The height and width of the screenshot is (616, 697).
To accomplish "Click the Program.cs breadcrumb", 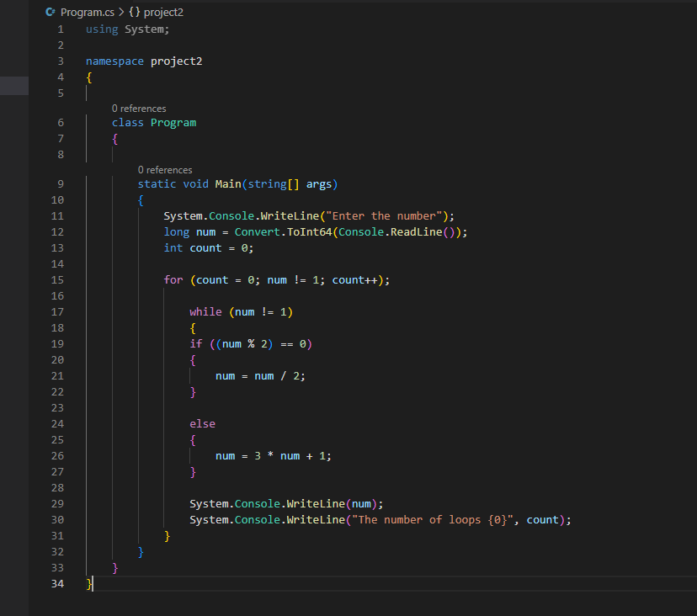I will point(88,13).
